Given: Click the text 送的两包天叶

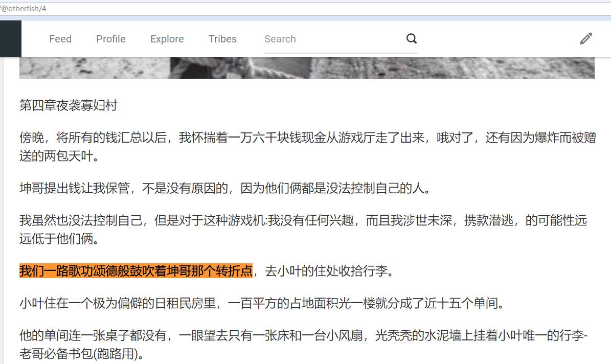Looking at the screenshot, I should pos(59,156).
